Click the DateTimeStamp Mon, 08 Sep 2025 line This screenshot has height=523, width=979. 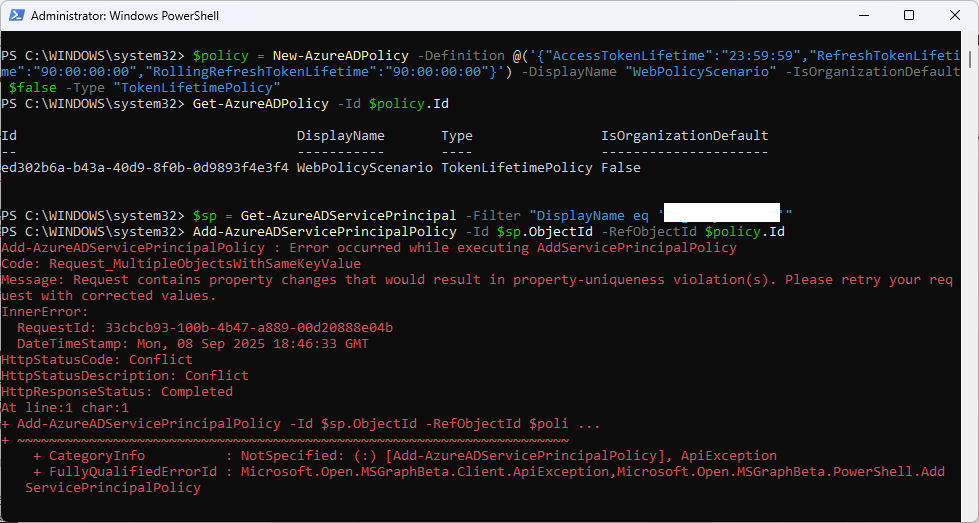click(193, 344)
